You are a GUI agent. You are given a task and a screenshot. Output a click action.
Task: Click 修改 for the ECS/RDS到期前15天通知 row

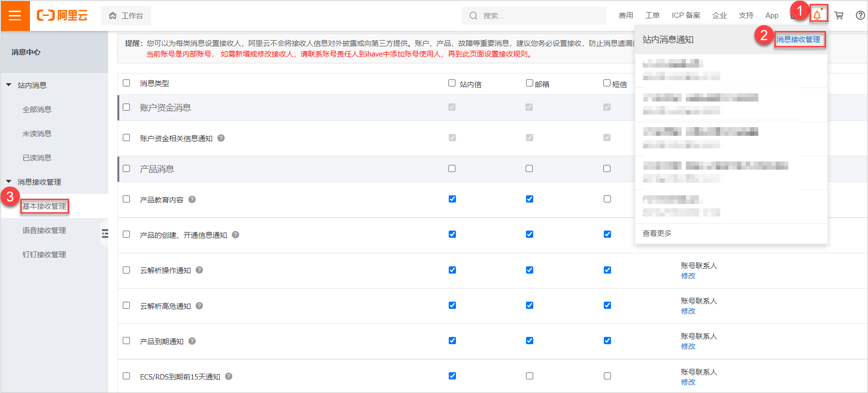[688, 382]
